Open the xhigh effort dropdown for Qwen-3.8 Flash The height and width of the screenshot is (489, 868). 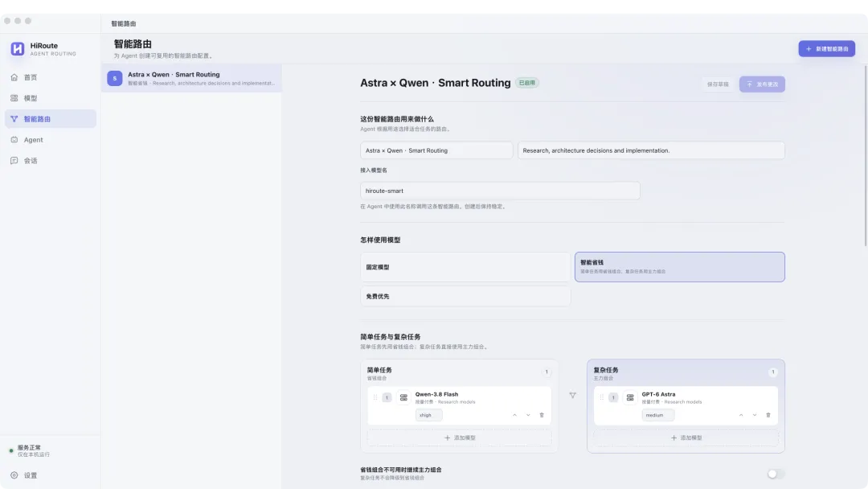[x=429, y=415]
